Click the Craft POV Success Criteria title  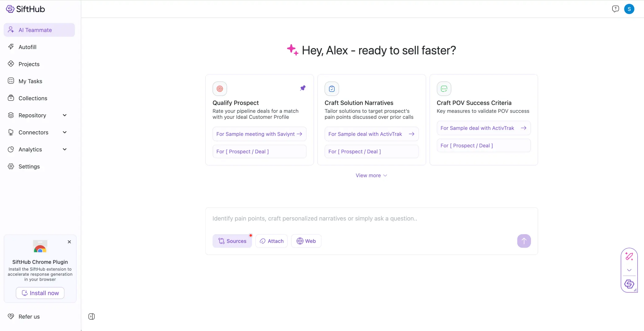(474, 103)
